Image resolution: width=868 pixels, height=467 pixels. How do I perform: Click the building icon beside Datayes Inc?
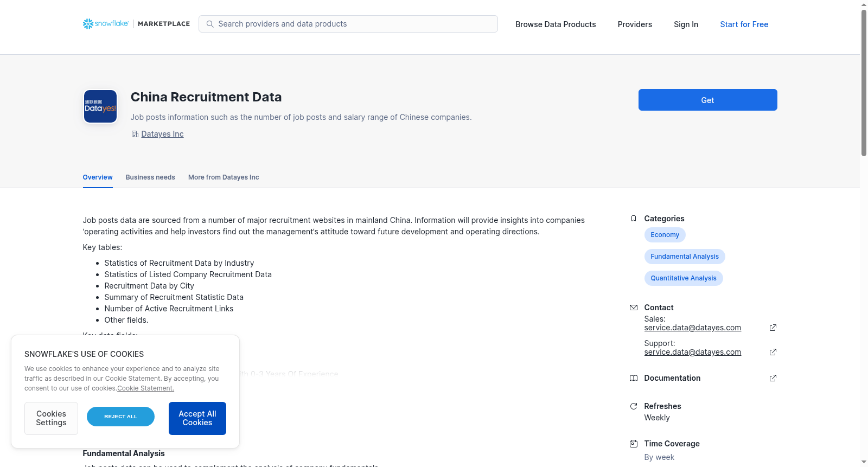[135, 134]
